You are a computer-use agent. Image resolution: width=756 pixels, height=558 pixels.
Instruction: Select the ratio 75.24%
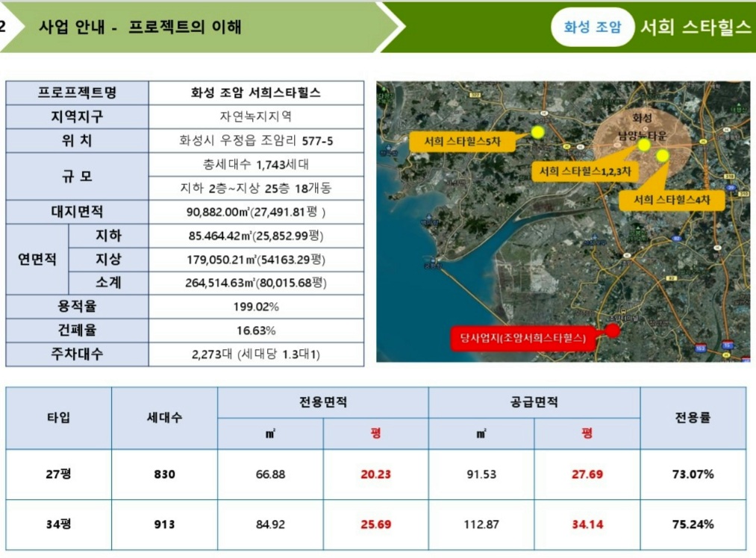coord(693,524)
